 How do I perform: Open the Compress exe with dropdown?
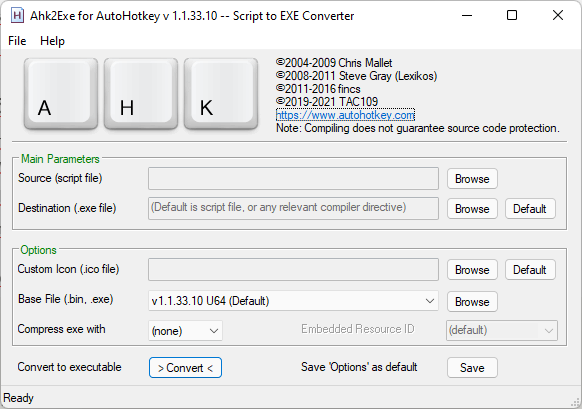pyautogui.click(x=185, y=331)
